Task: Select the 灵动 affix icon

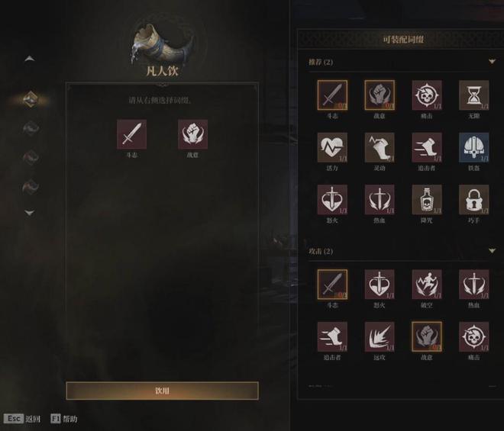Action: tap(380, 147)
